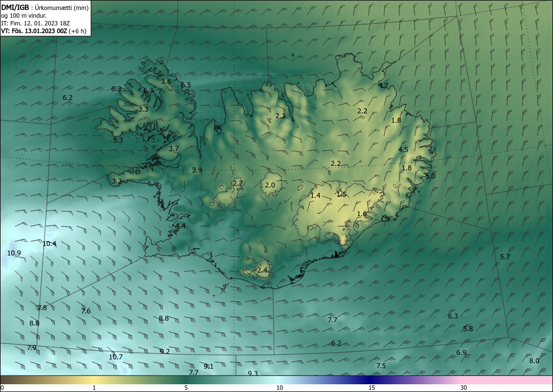Click the color scale tick label 0

point(2,388)
